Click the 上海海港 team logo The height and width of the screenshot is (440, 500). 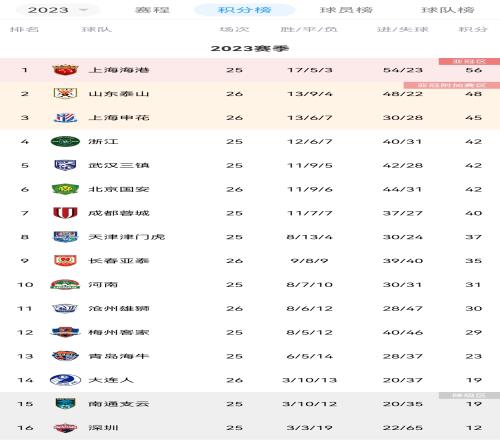click(x=65, y=70)
